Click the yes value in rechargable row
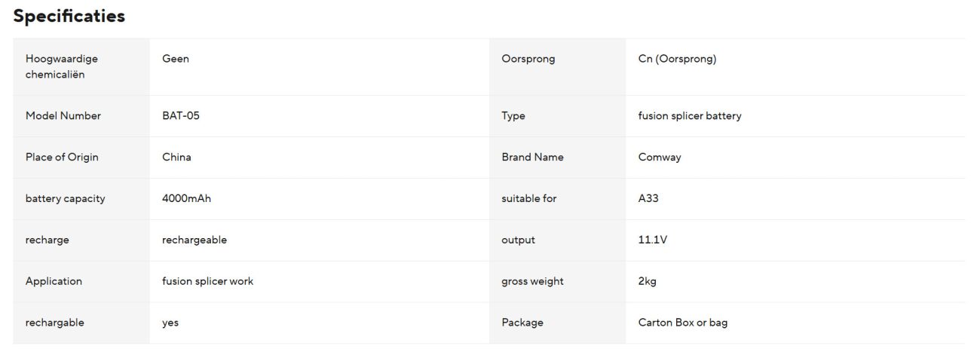 (x=170, y=323)
